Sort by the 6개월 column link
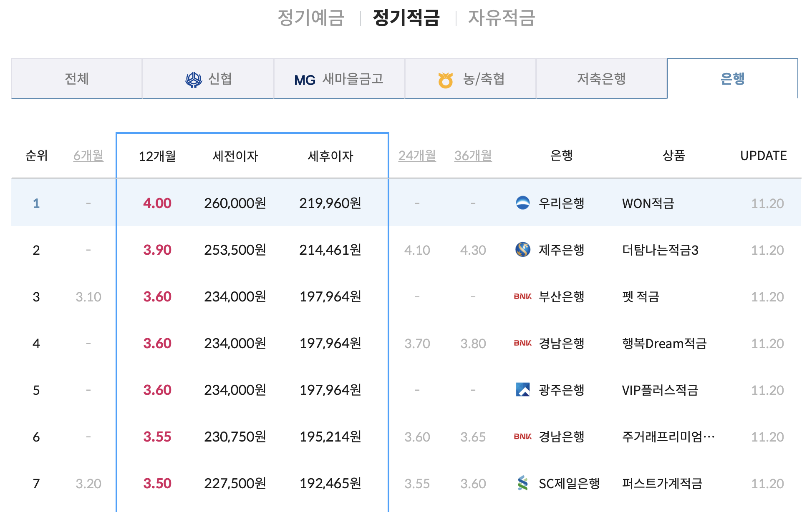The height and width of the screenshot is (512, 812). 88,156
